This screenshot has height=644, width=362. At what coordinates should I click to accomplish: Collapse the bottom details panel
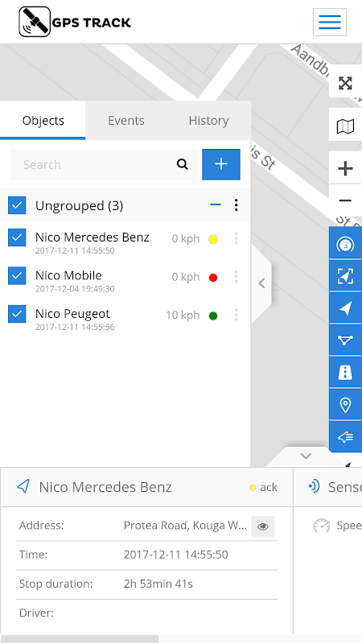(306, 456)
